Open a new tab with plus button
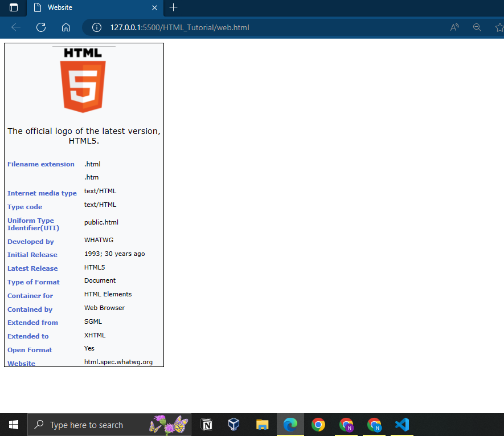The width and height of the screenshot is (504, 436). [x=173, y=7]
